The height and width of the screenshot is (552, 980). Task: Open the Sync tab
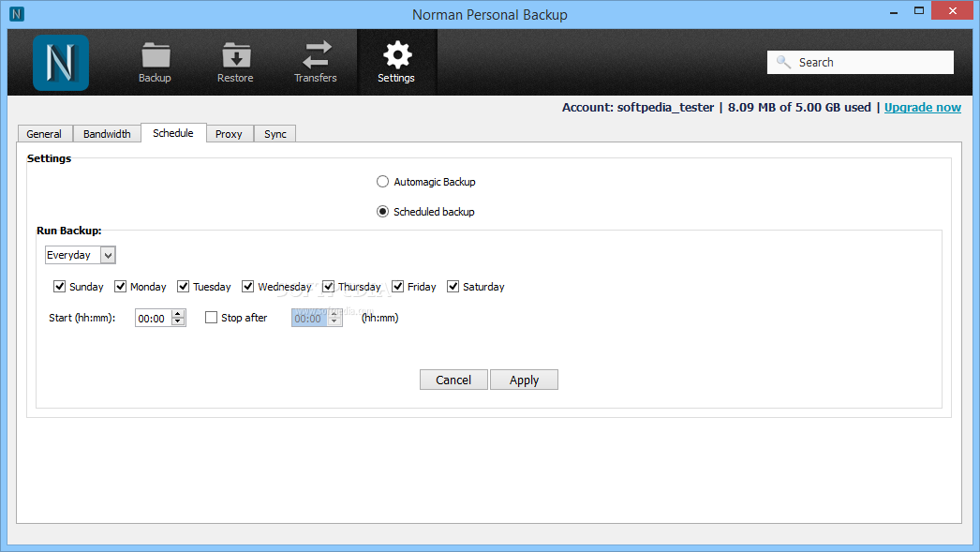coord(275,134)
